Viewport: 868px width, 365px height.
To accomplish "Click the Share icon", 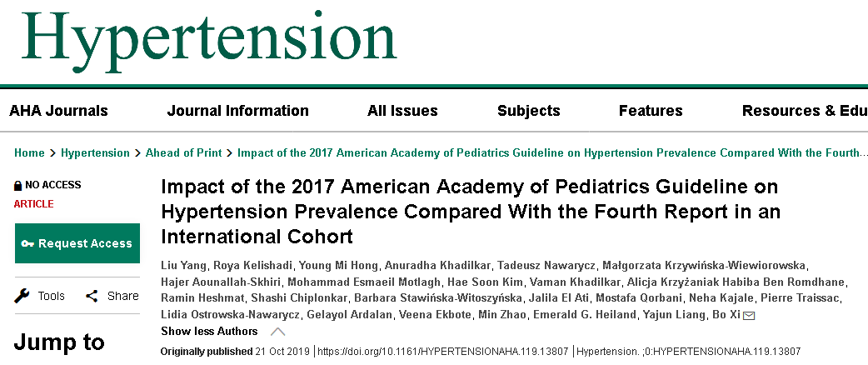I will coord(92,296).
